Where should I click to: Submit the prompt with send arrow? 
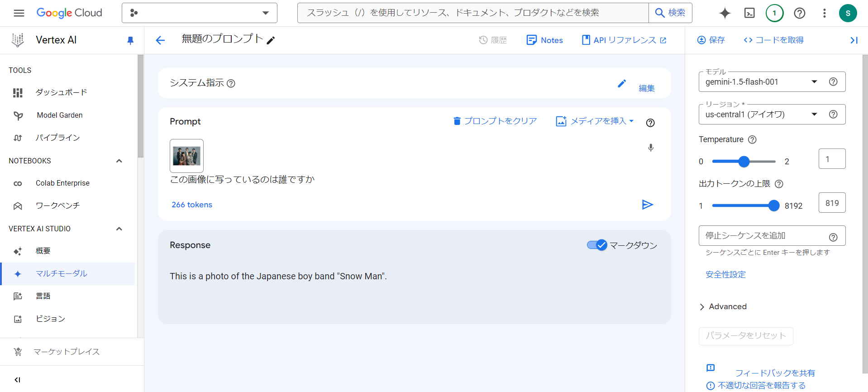[648, 205]
